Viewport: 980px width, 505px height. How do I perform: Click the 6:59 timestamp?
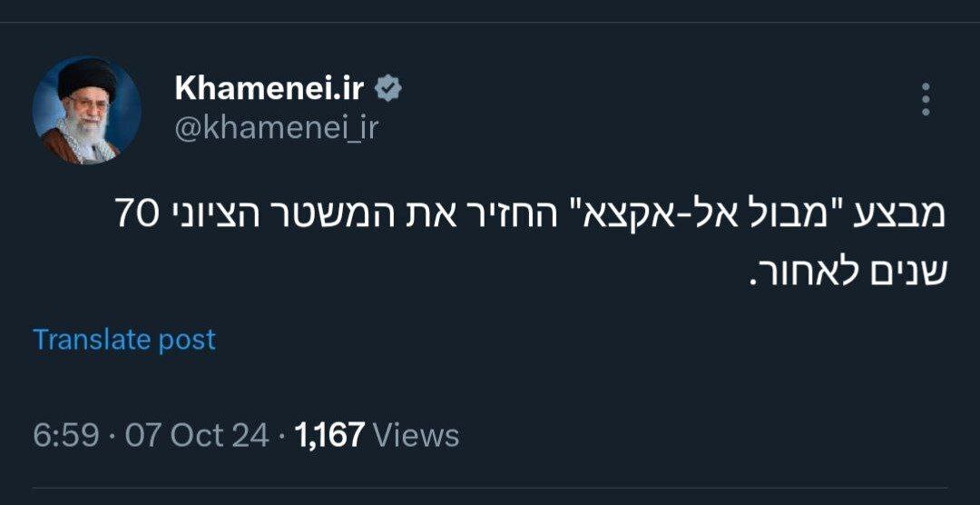tap(65, 435)
